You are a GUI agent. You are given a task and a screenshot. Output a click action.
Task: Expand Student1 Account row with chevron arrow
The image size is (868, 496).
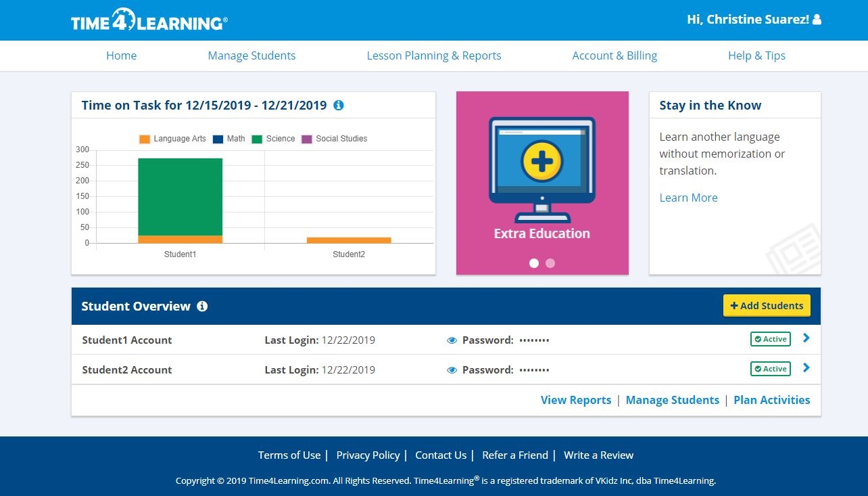point(806,338)
